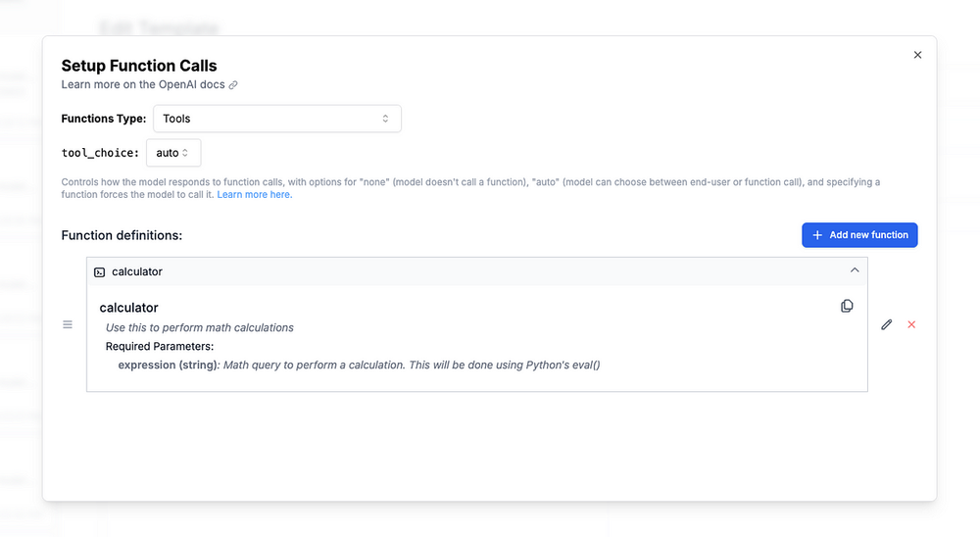
Task: Open the Functions Type dropdown
Action: [x=276, y=119]
